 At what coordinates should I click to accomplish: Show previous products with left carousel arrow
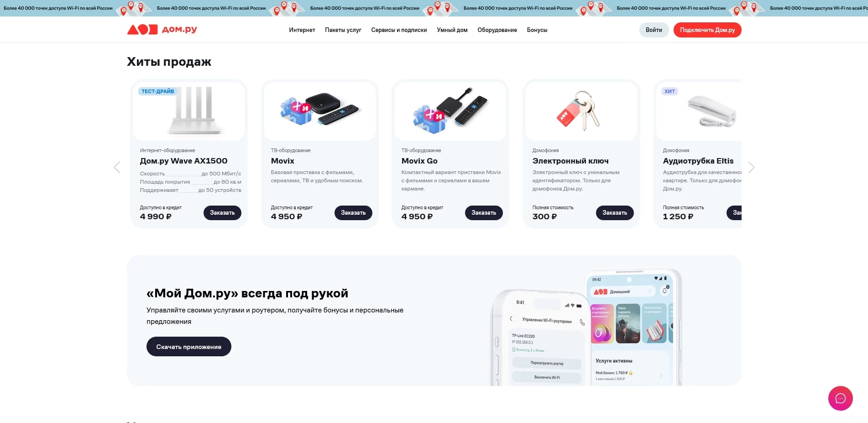117,168
